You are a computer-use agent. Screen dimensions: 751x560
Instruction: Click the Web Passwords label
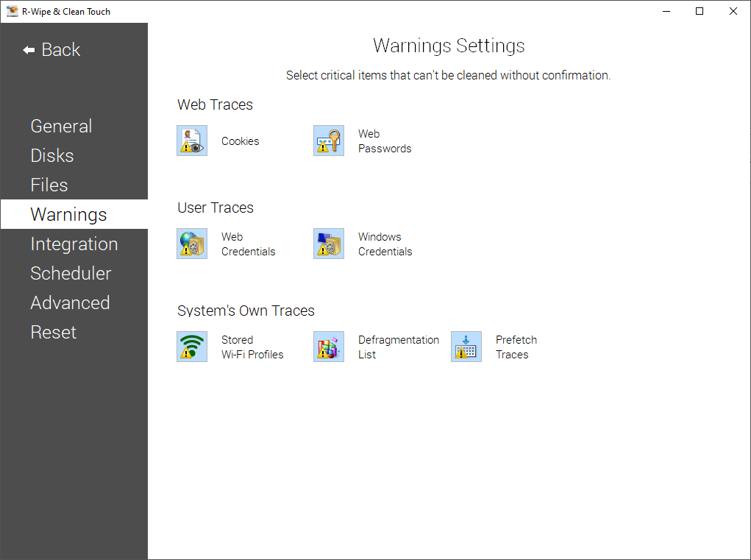coord(385,141)
